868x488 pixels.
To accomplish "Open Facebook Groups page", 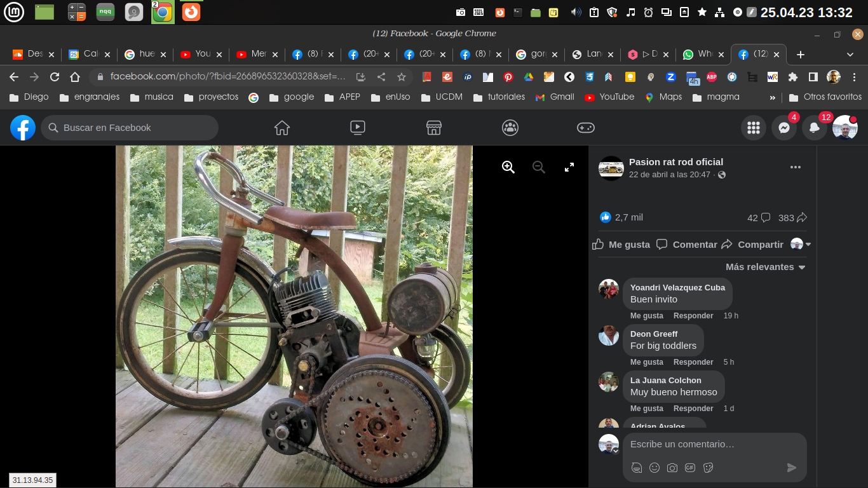I will (x=510, y=128).
